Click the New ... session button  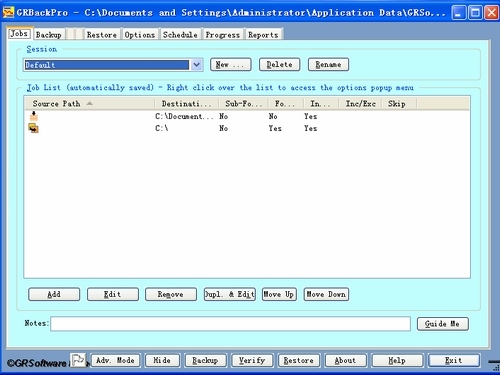[230, 64]
